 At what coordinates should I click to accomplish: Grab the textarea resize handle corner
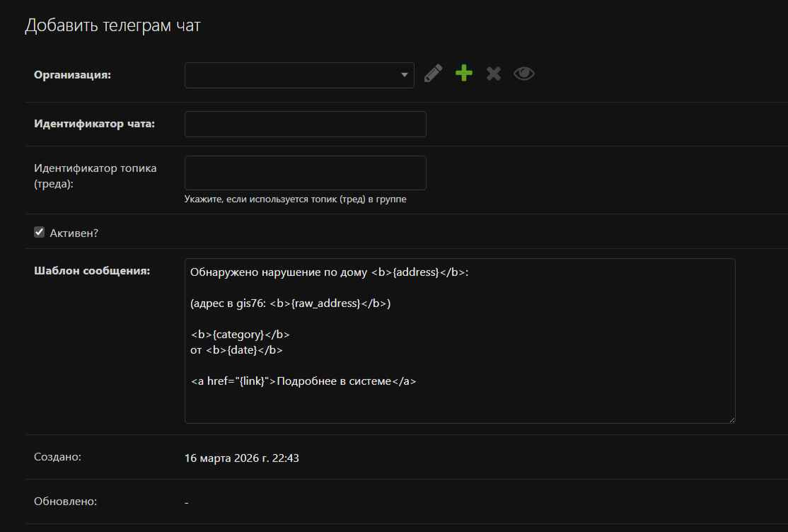[x=731, y=419]
